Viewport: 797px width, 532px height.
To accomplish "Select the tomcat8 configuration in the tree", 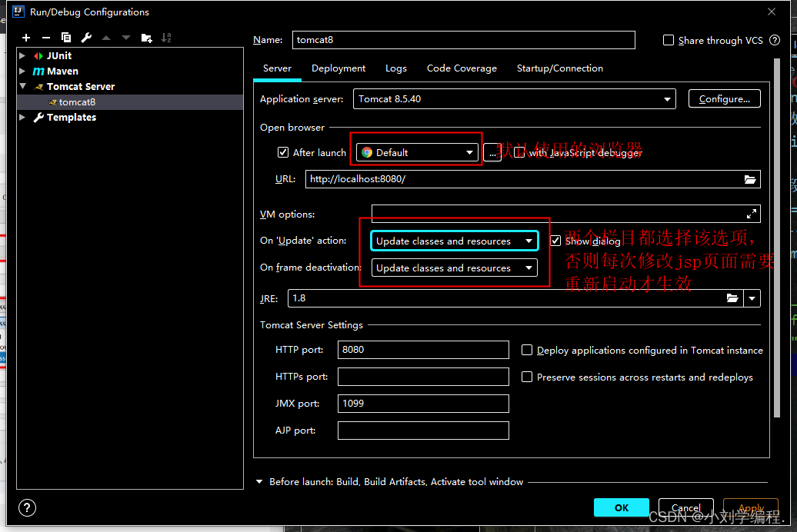I will (x=130, y=102).
